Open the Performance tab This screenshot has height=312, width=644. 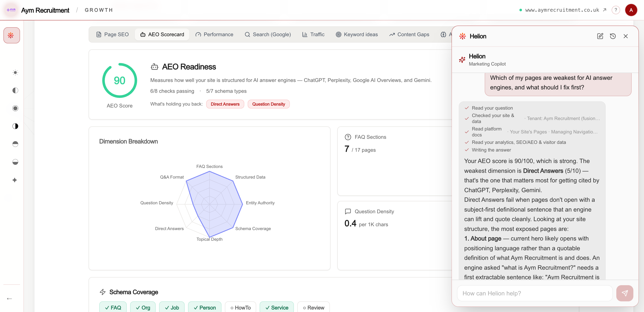(214, 34)
